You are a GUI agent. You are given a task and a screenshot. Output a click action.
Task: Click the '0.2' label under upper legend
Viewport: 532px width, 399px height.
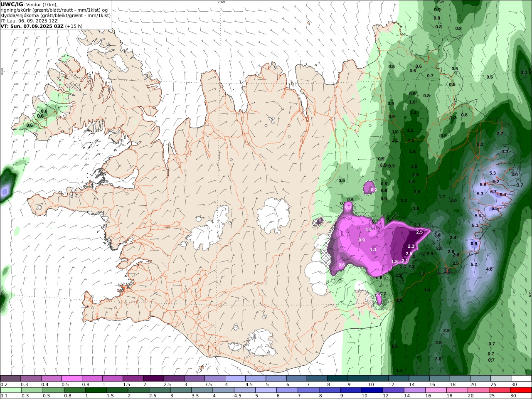point(4,384)
